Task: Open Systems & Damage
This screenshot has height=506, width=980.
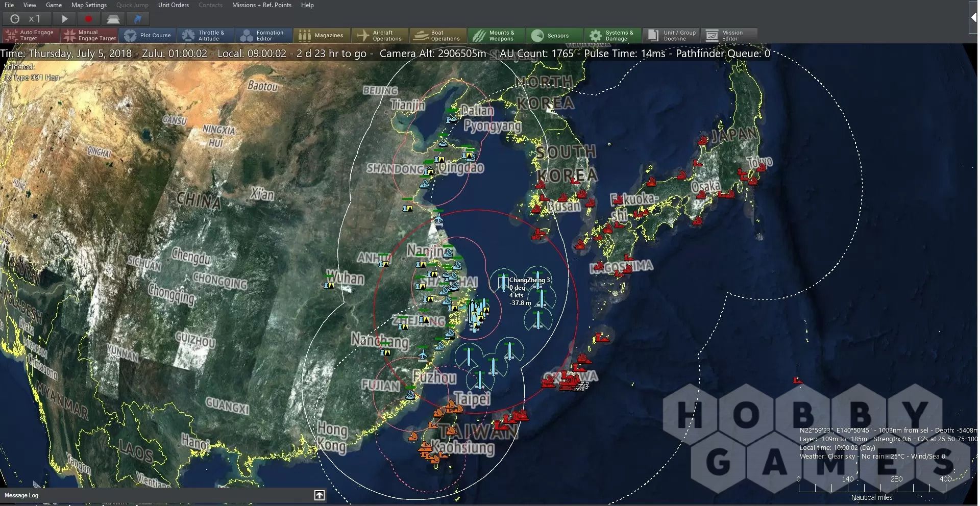Action: pyautogui.click(x=613, y=35)
